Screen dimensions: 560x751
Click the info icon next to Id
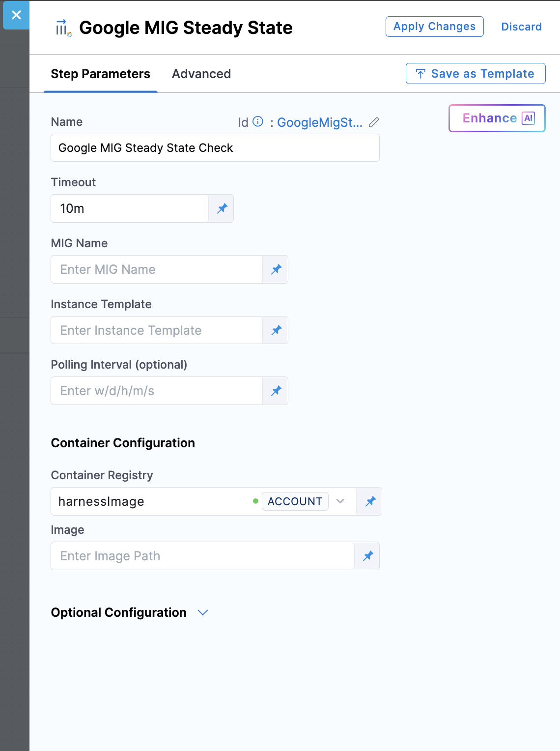[x=258, y=121]
